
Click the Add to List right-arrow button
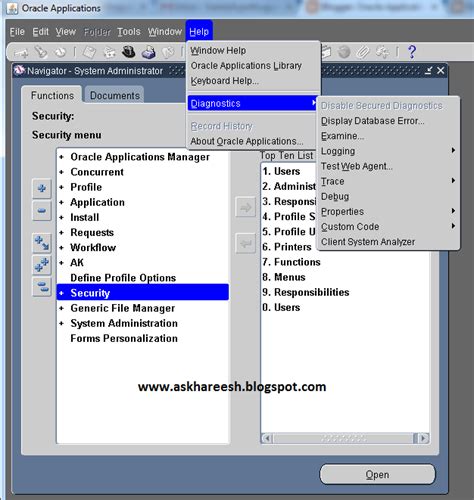246,207
